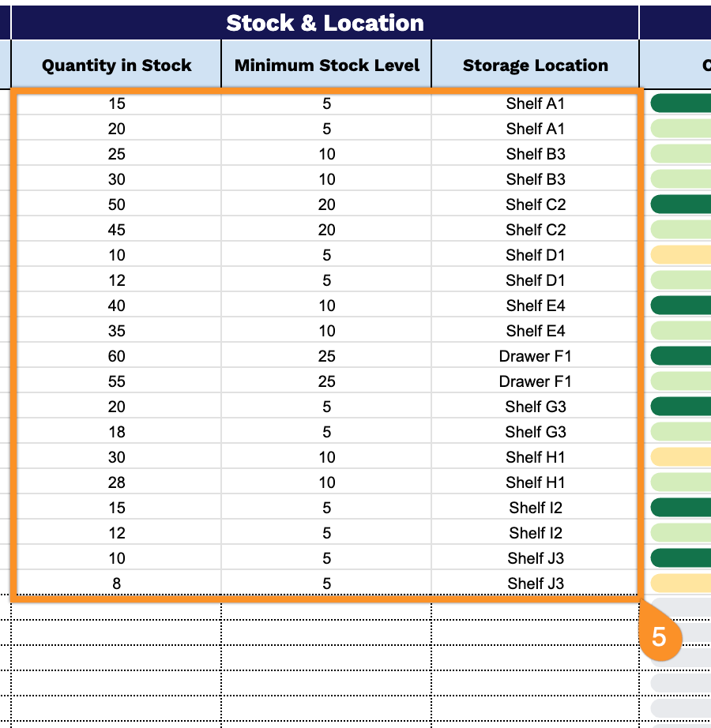
Task: Click the orange number 5 callout badge
Action: pyautogui.click(x=660, y=636)
